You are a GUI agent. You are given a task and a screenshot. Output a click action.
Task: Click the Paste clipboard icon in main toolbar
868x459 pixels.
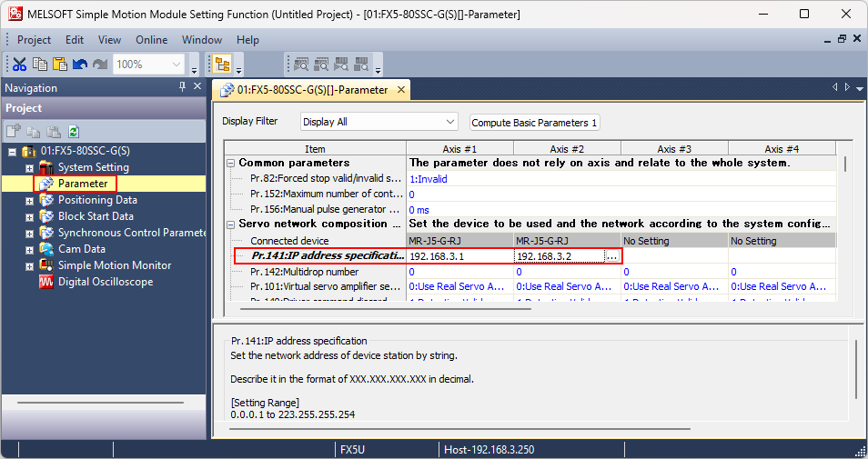pyautogui.click(x=60, y=65)
